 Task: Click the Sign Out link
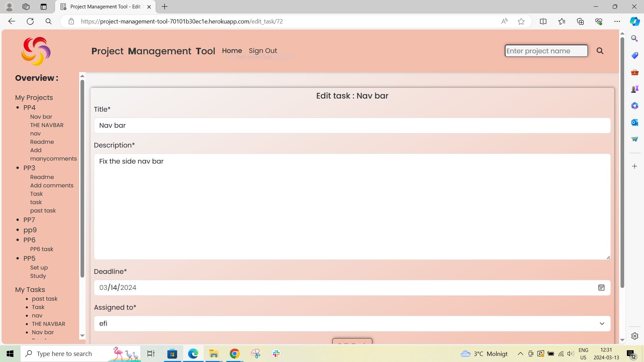[x=263, y=51]
